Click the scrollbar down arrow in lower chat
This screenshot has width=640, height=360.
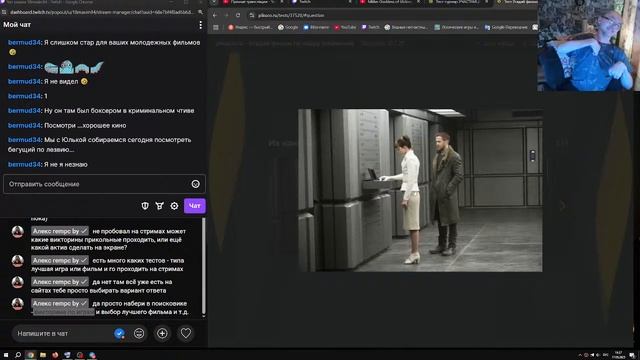pyautogui.click(x=204, y=316)
